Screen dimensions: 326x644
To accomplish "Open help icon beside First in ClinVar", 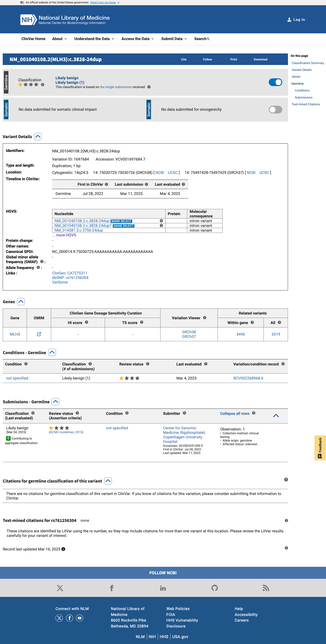I will point(106,184).
